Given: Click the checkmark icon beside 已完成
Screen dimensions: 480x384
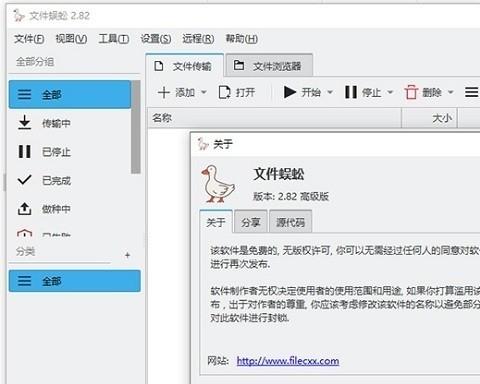Looking at the screenshot, I should click(x=24, y=180).
